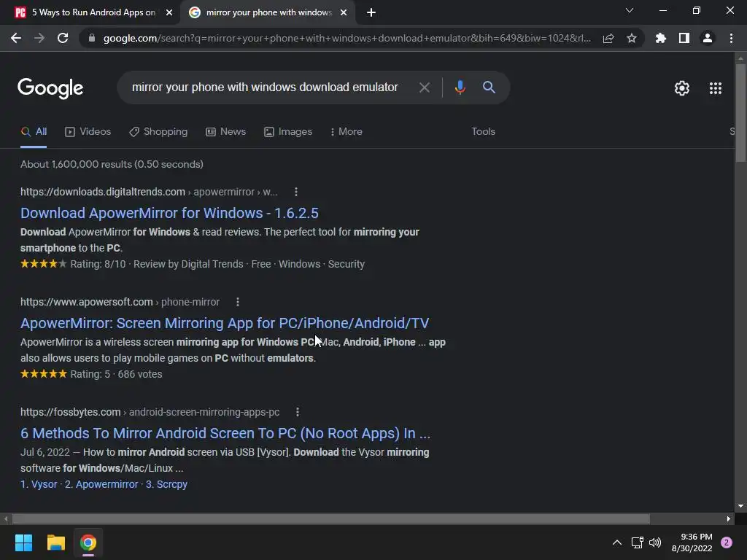The width and height of the screenshot is (747, 560).
Task: Open the clock showing 9:36 PM
Action: 692,542
